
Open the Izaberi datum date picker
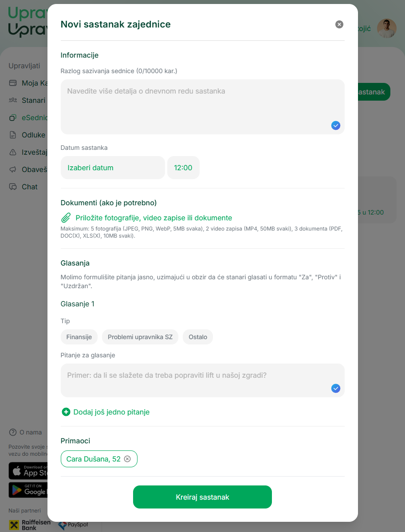[112, 168]
